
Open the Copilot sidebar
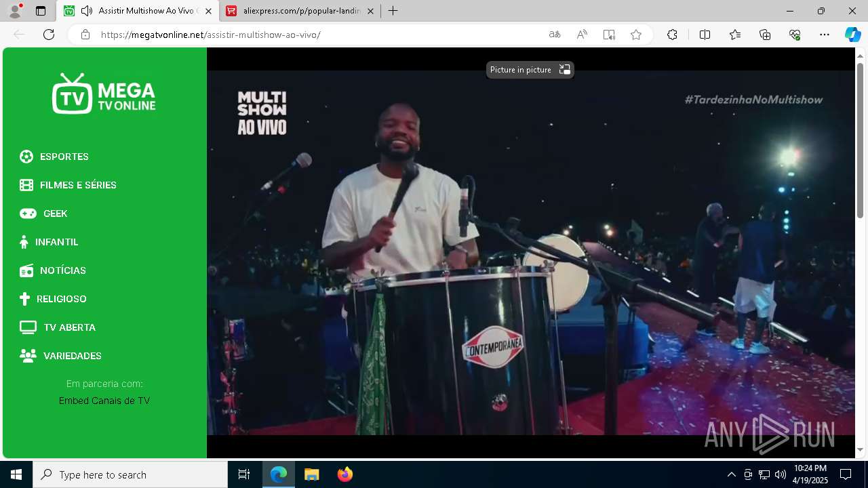pos(852,35)
